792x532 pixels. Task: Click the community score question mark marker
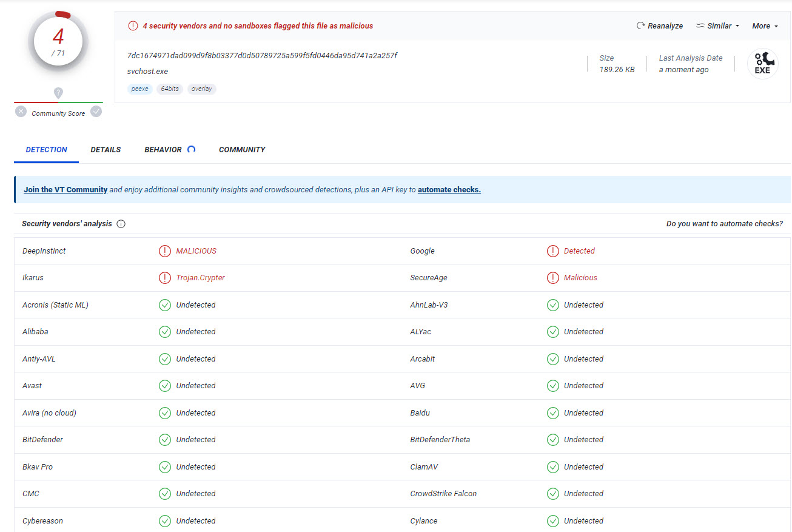[58, 93]
